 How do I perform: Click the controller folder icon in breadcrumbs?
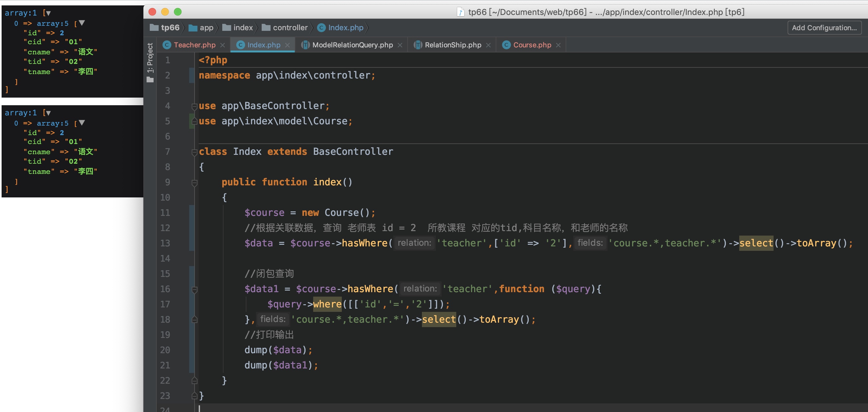(266, 28)
